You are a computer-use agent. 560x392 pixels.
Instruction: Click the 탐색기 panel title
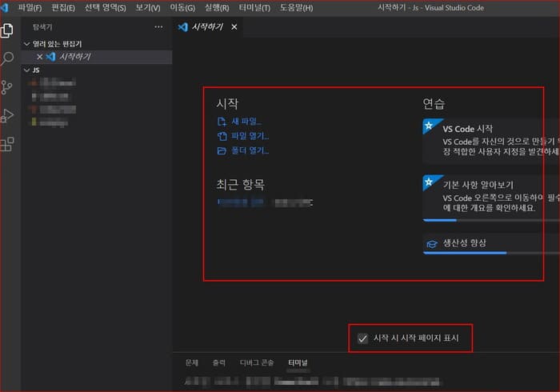[42, 26]
